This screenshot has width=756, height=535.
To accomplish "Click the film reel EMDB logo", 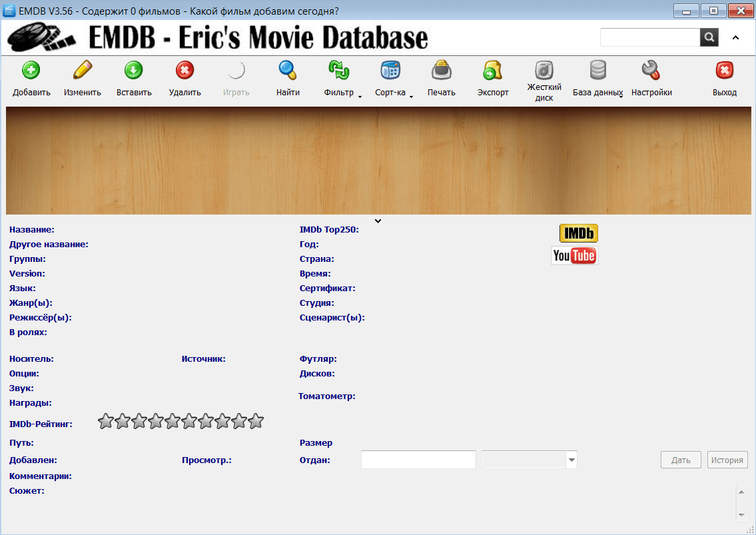I will (x=41, y=37).
